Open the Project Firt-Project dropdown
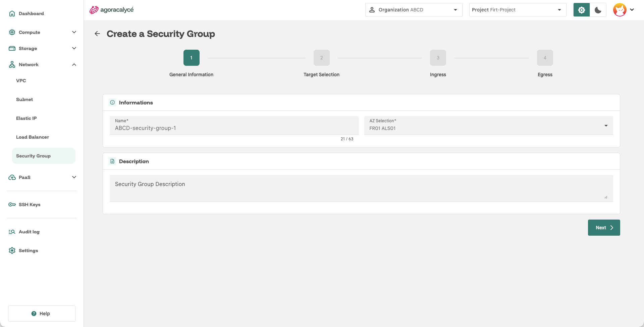644x327 pixels. pos(518,10)
